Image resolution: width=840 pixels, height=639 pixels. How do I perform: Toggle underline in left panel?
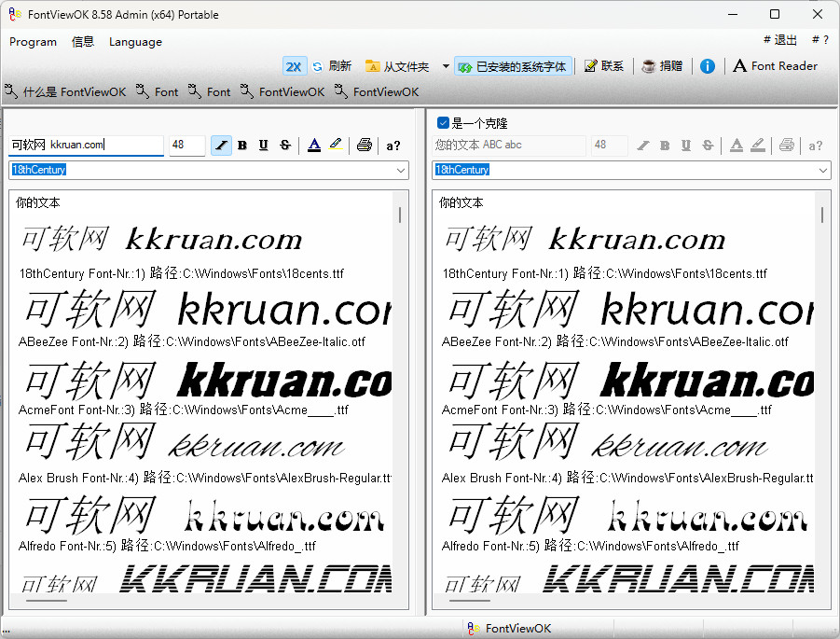[263, 145]
